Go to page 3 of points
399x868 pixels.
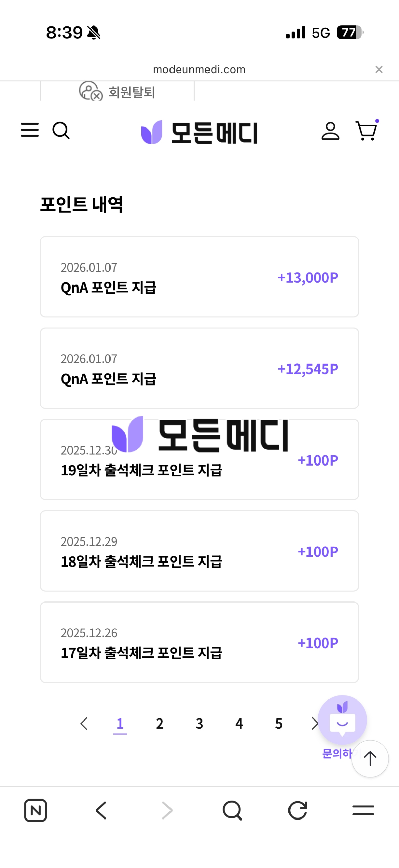click(199, 724)
